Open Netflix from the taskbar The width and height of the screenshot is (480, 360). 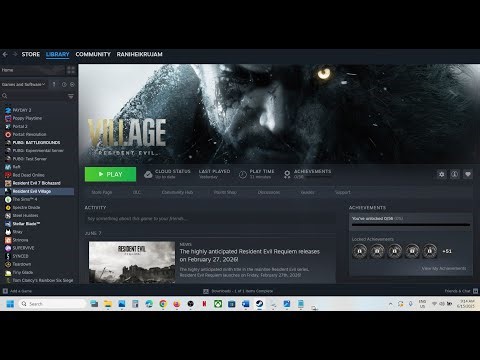tap(204, 304)
